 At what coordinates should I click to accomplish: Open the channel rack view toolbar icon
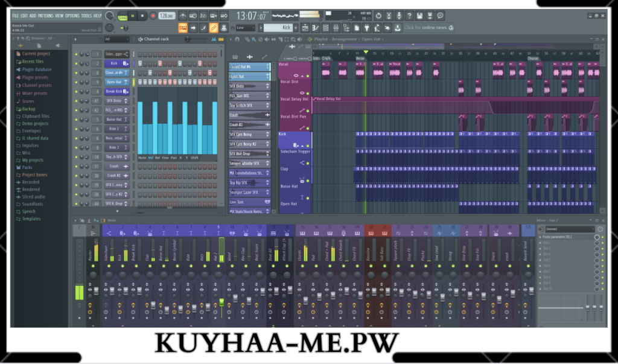point(325,28)
